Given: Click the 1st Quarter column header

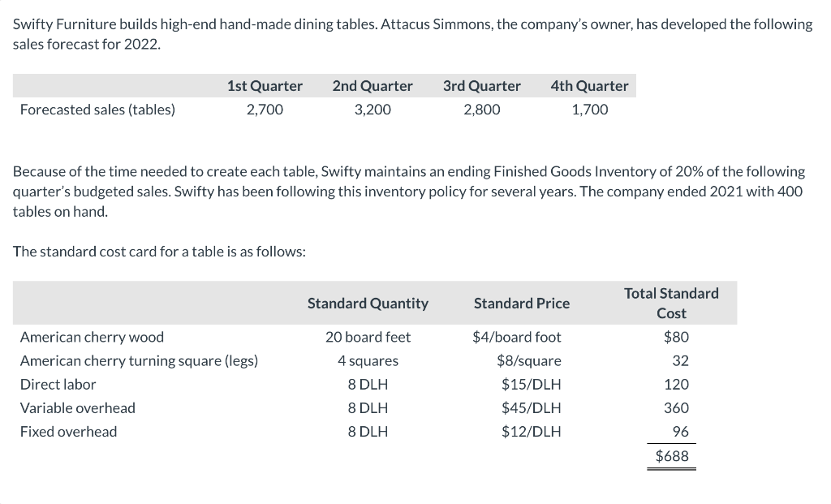Looking at the screenshot, I should [x=265, y=86].
